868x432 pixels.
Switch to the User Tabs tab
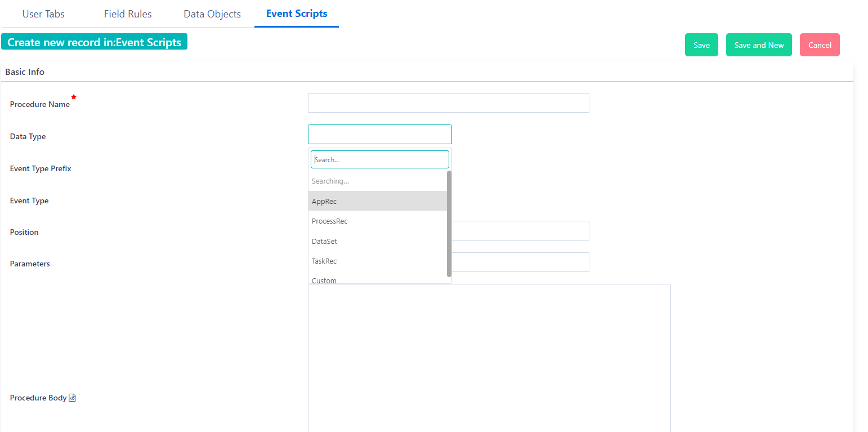pyautogui.click(x=43, y=14)
